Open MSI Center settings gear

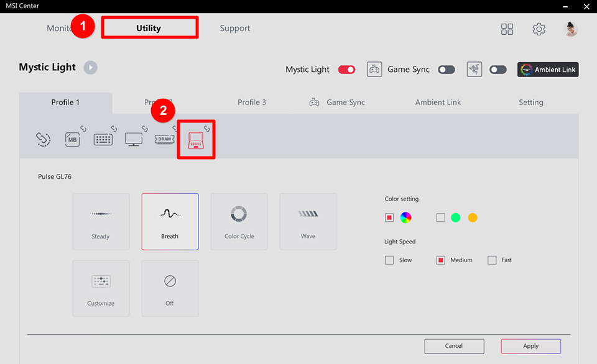(539, 29)
